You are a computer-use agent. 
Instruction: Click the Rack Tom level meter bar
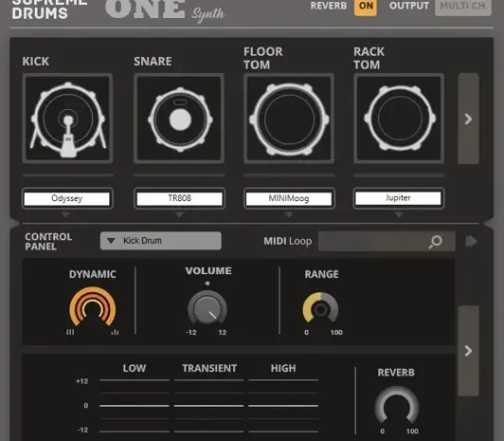[x=399, y=175]
